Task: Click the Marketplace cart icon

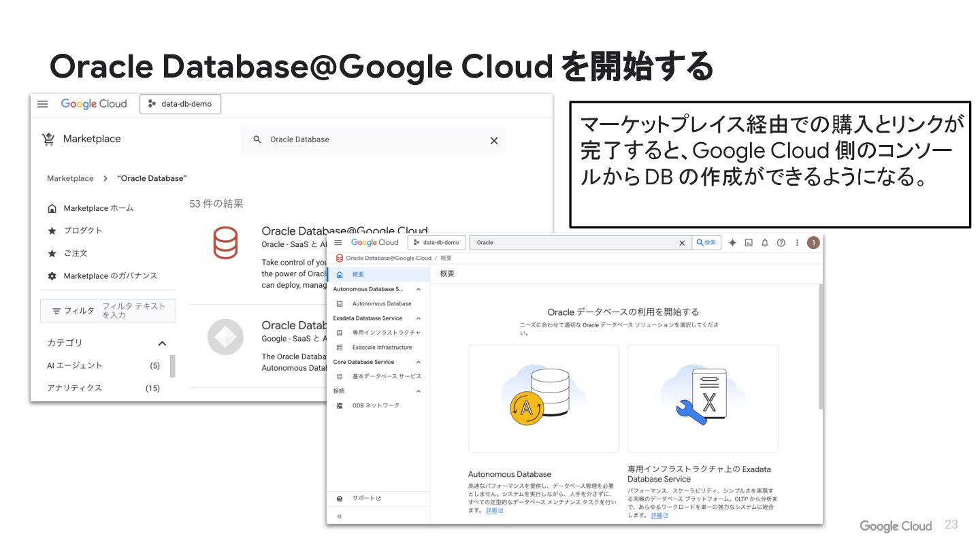Action: coord(48,139)
